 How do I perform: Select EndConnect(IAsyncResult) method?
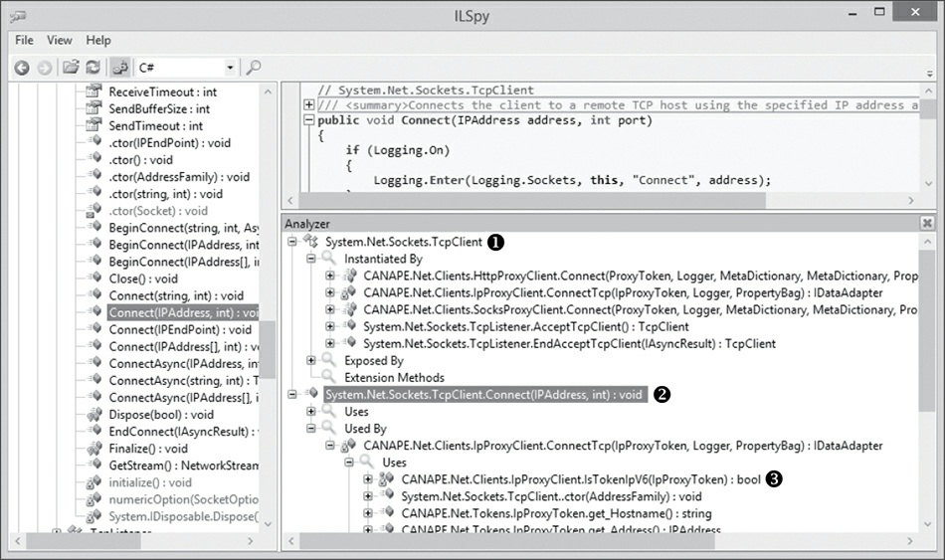[x=184, y=432]
